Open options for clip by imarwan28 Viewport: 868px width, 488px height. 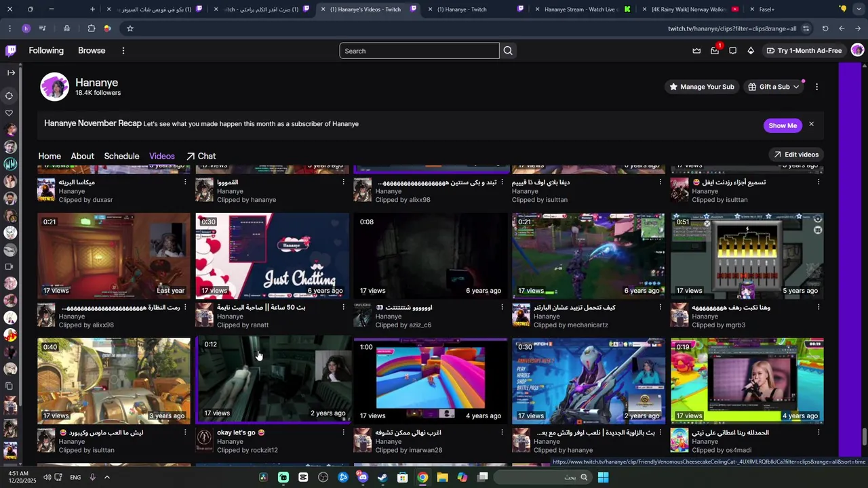(502, 432)
